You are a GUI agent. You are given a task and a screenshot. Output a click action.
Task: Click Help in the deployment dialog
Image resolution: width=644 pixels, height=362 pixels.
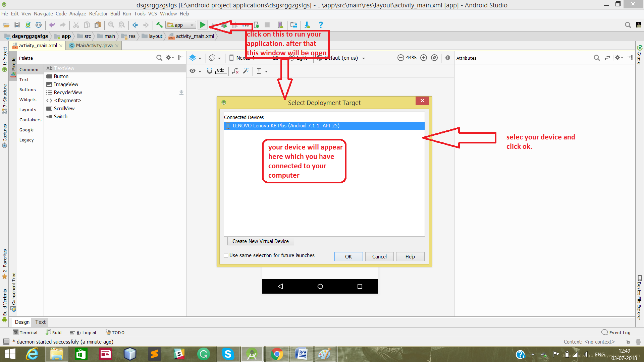coord(410,256)
